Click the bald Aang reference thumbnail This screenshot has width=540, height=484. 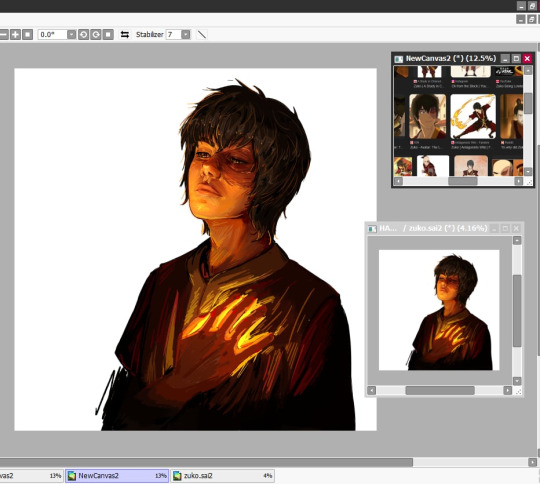pyautogui.click(x=507, y=167)
